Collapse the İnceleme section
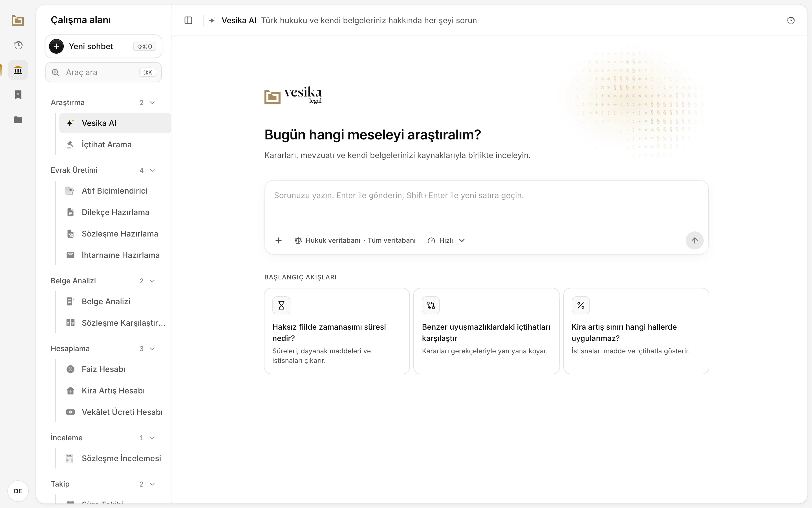Image resolution: width=812 pixels, height=508 pixels. click(152, 438)
